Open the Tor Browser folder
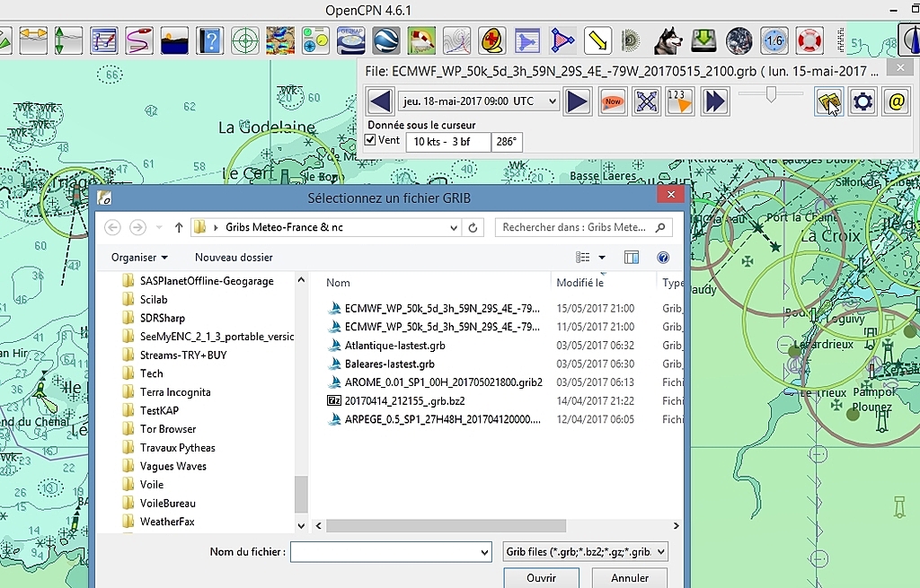Viewport: 920px width, 588px height. tap(168, 429)
